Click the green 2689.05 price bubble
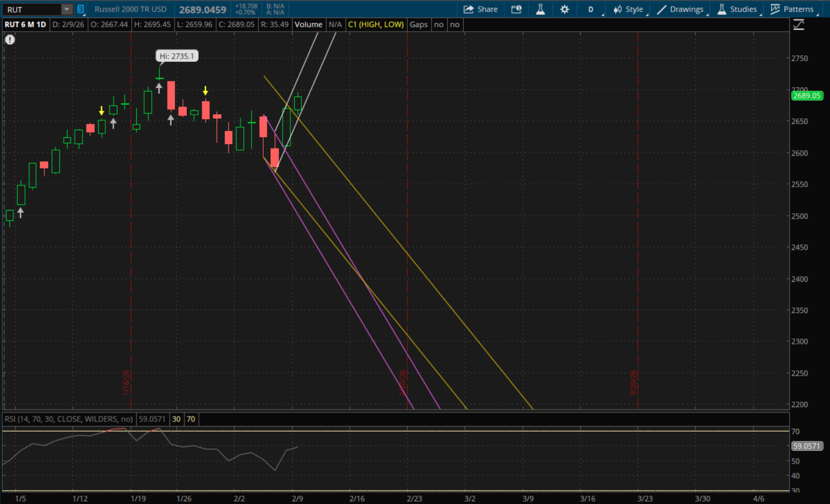 (x=806, y=96)
